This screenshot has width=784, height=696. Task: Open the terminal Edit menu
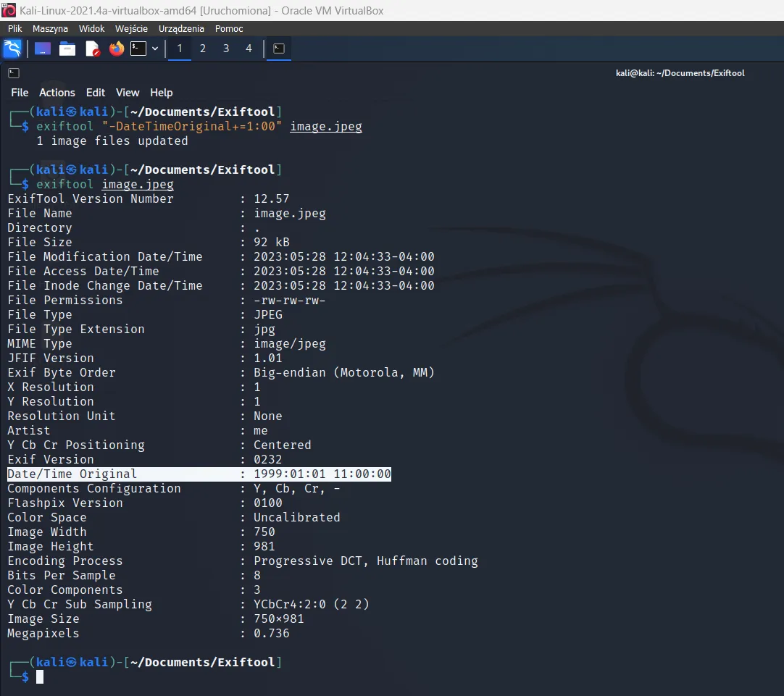pos(96,93)
